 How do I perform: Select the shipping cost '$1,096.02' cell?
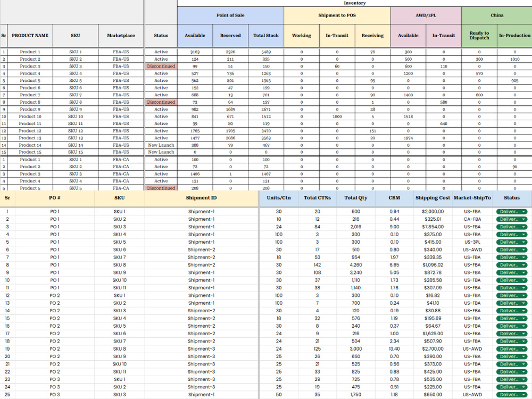pos(433,265)
